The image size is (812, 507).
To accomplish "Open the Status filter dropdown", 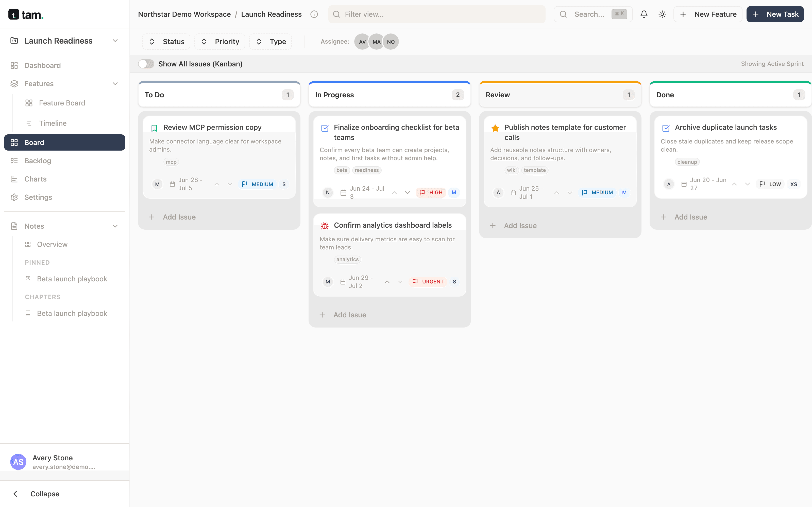I will point(166,42).
